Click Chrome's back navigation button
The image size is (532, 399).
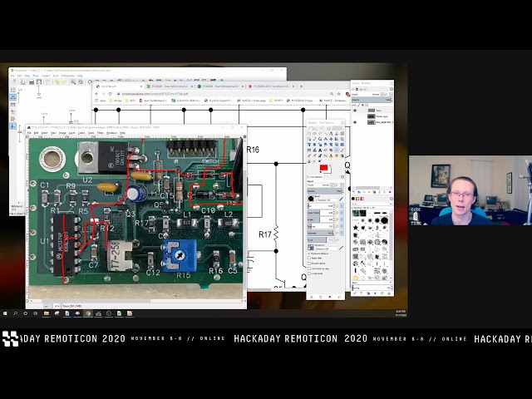(96, 94)
